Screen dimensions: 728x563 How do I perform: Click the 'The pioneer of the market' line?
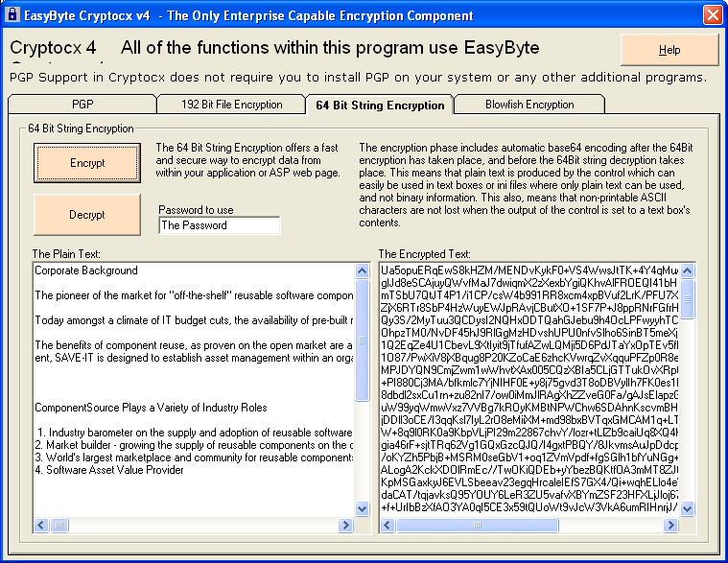point(194,295)
